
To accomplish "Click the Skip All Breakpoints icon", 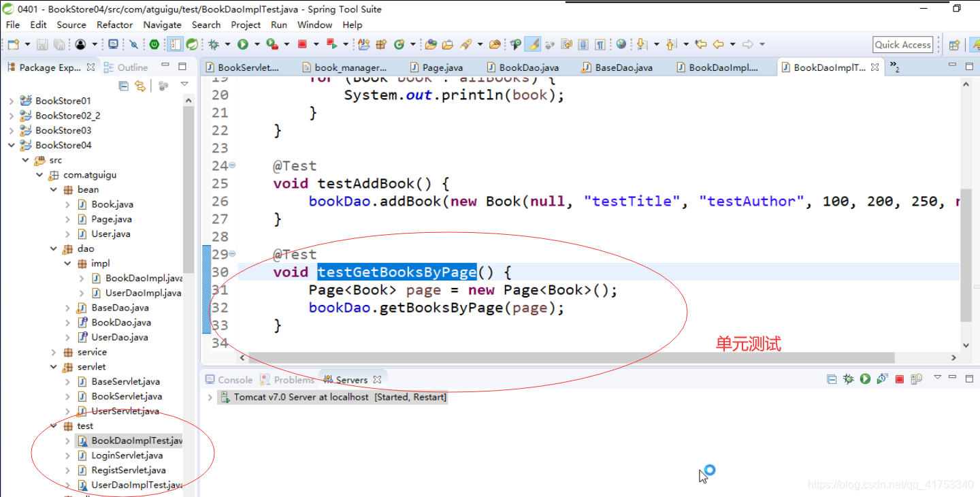I will pyautogui.click(x=134, y=44).
